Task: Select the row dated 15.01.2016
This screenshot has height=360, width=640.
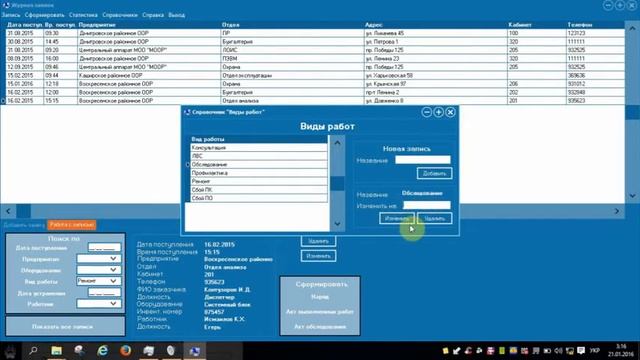Action: (315, 84)
